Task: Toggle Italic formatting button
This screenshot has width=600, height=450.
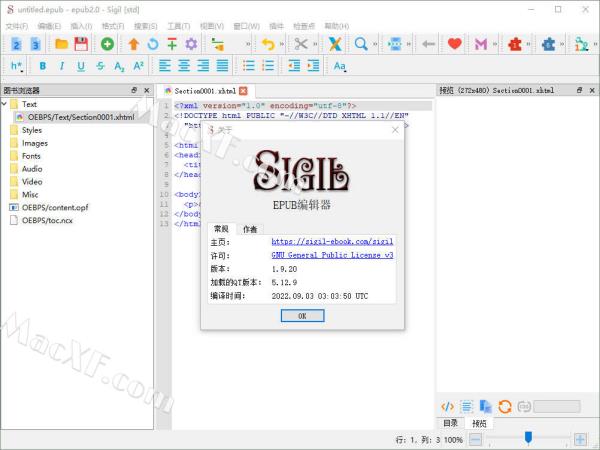Action: [x=62, y=66]
